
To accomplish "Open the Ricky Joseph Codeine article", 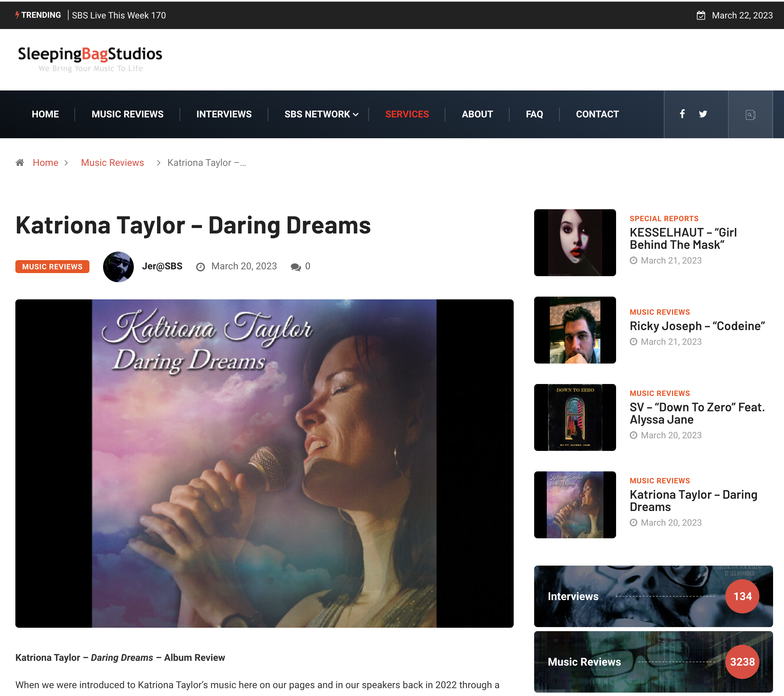I will tap(697, 326).
